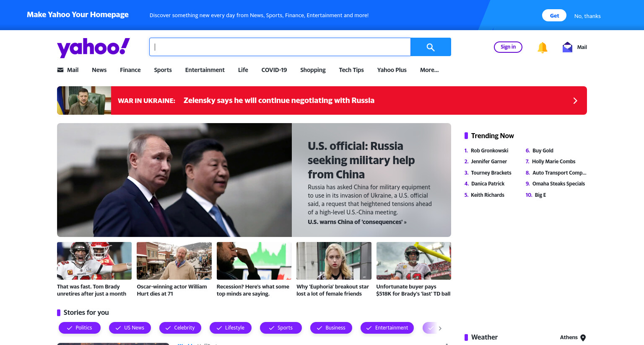
Task: Click the blue search magnifier button
Action: click(431, 47)
